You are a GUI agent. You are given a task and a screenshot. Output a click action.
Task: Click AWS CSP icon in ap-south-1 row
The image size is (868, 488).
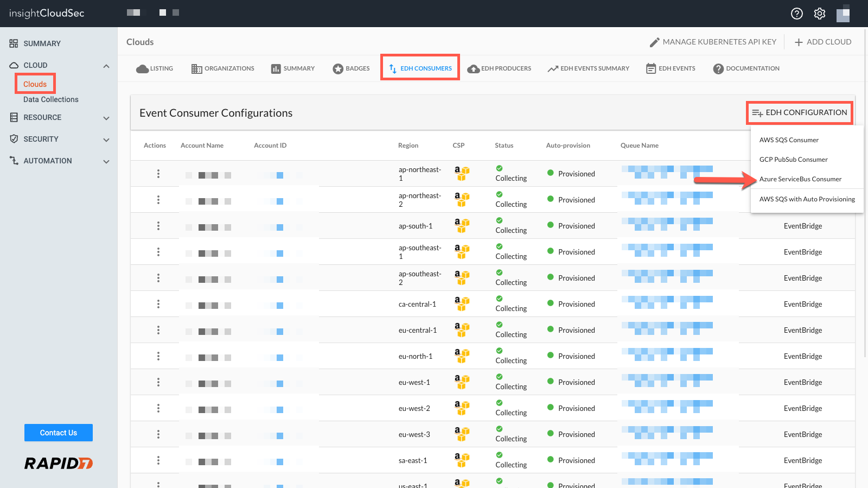[462, 226]
